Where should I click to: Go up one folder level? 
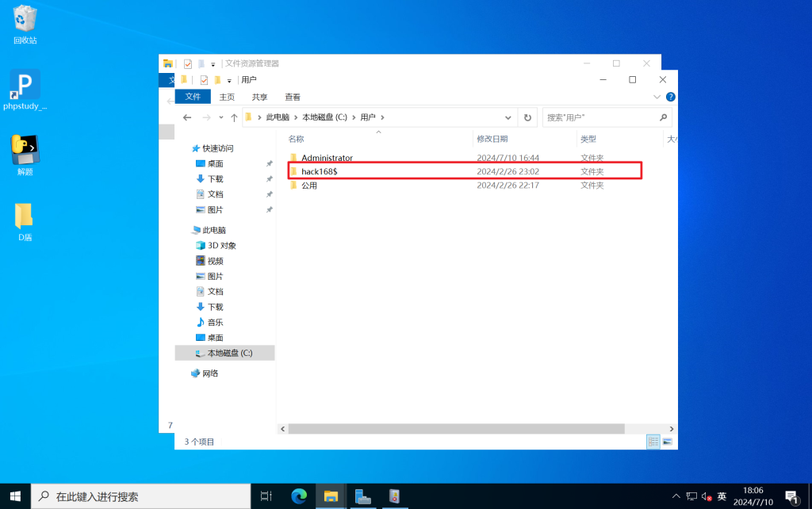pyautogui.click(x=234, y=117)
